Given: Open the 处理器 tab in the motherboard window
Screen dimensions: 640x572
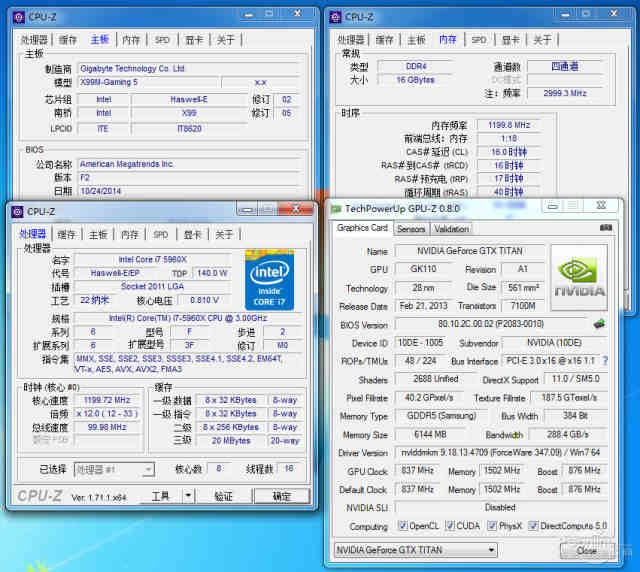Looking at the screenshot, I should (34, 40).
